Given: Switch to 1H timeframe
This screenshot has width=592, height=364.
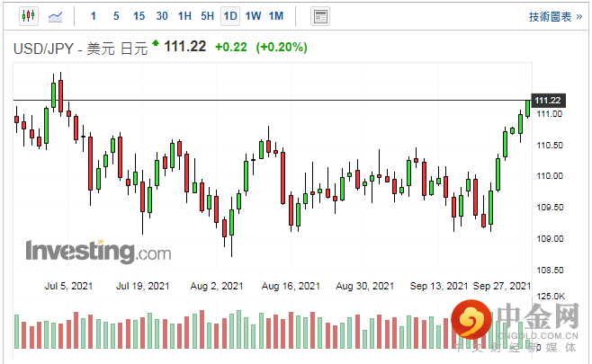Looking at the screenshot, I should tap(184, 16).
